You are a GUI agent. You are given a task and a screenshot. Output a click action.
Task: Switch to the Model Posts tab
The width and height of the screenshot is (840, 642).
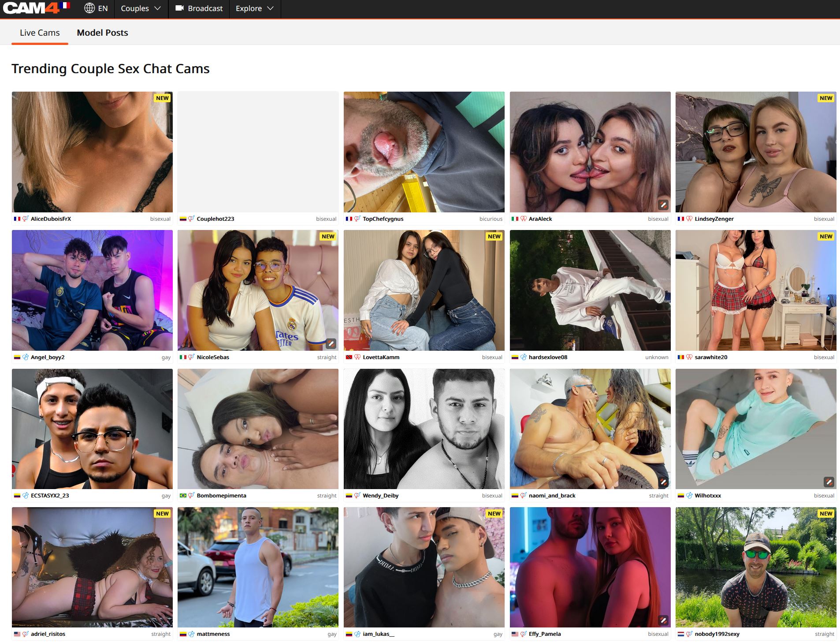coord(102,33)
